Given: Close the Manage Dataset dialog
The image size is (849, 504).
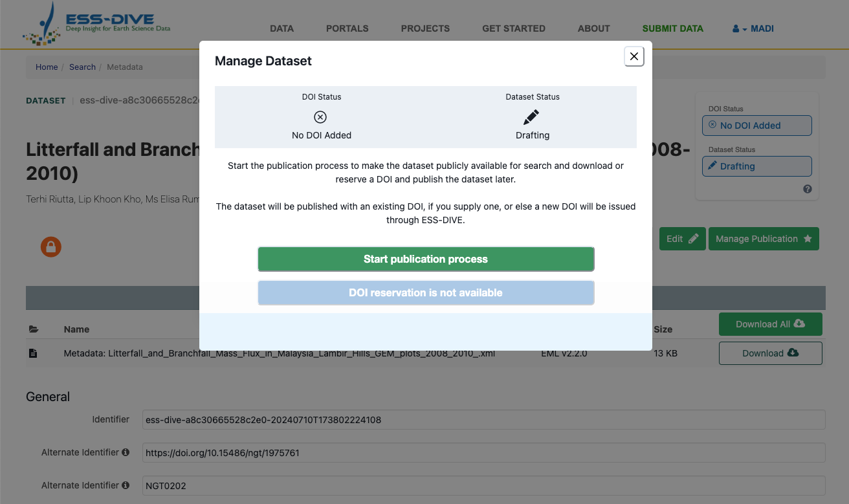Looking at the screenshot, I should click(x=634, y=57).
